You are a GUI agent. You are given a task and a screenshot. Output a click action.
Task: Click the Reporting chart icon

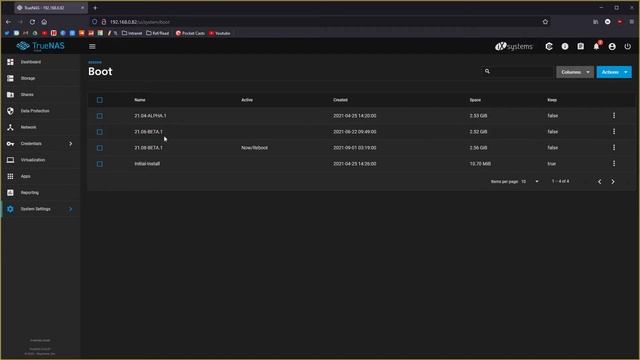click(x=10, y=193)
